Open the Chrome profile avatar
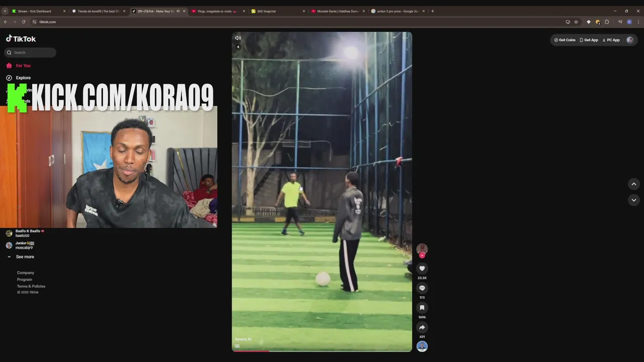 [x=629, y=22]
